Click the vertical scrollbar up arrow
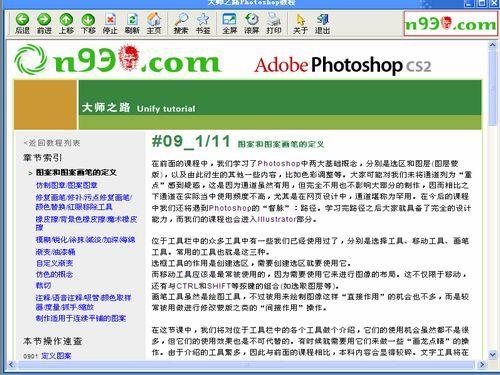This screenshot has width=500, height=375. (492, 45)
